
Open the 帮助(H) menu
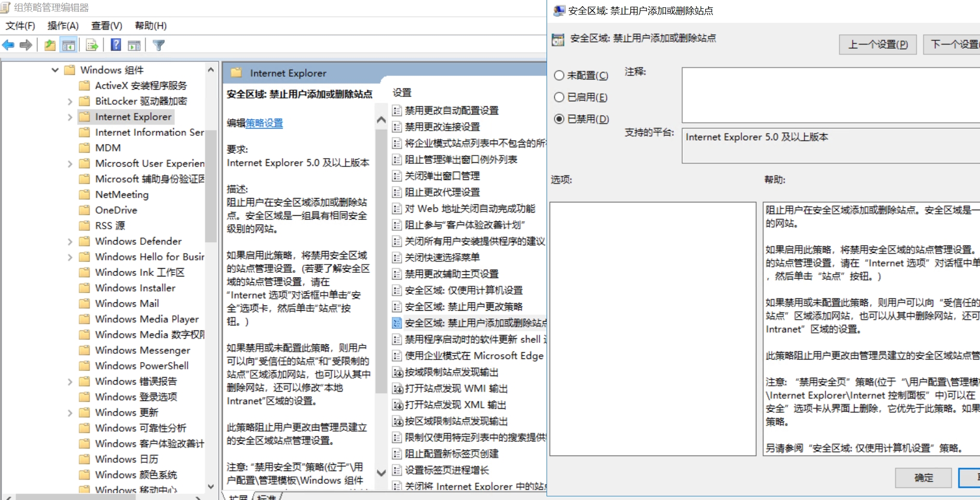(151, 26)
